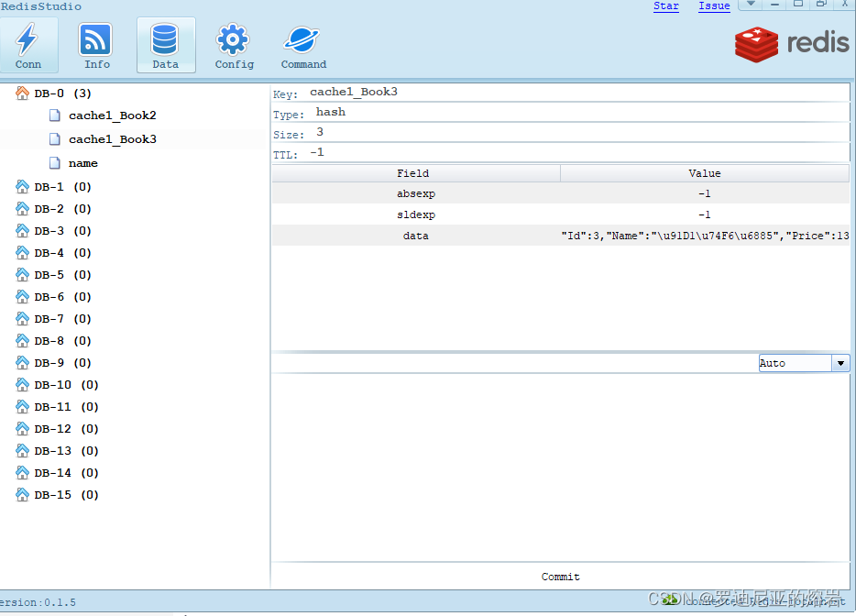
Task: Select the absexp field cell
Action: coord(416,193)
